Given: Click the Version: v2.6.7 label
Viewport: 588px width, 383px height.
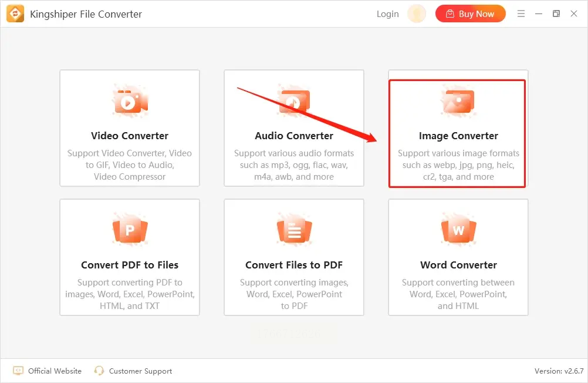Looking at the screenshot, I should (559, 371).
